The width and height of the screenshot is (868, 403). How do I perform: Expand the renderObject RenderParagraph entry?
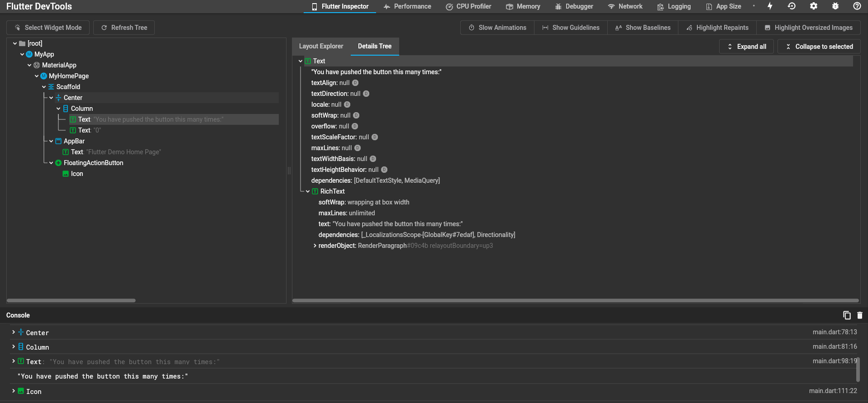(315, 246)
